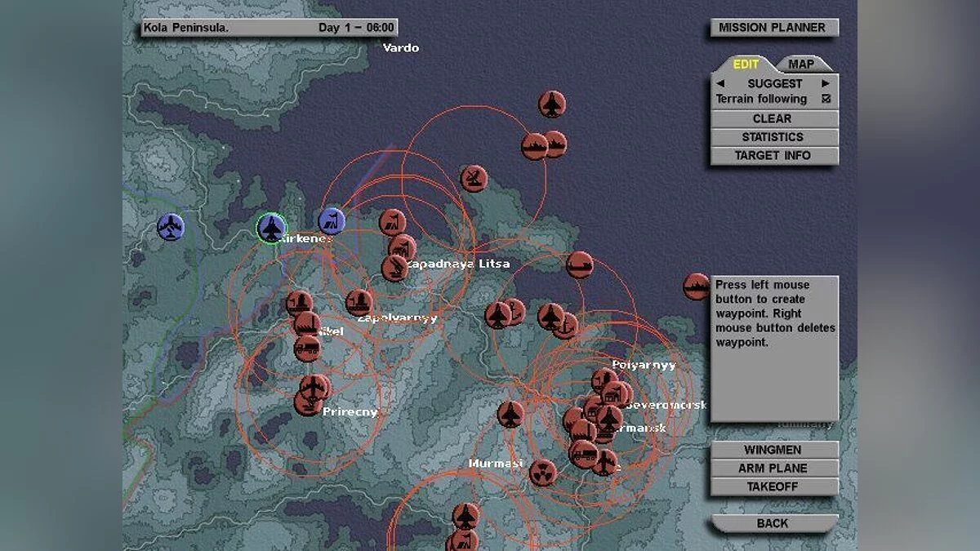Target the red truck icon at Nikel

(x=307, y=349)
